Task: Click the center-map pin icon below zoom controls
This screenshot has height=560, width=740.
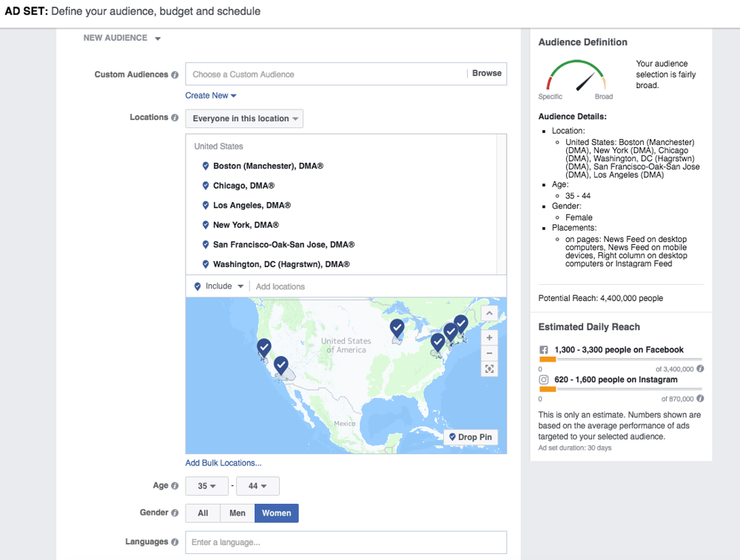Action: [x=489, y=368]
